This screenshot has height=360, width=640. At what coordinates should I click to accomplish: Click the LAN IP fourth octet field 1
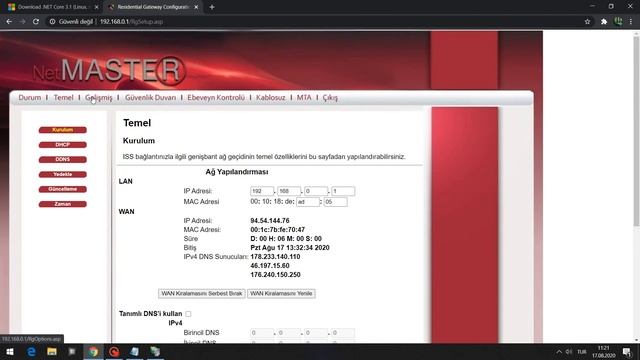tap(343, 191)
